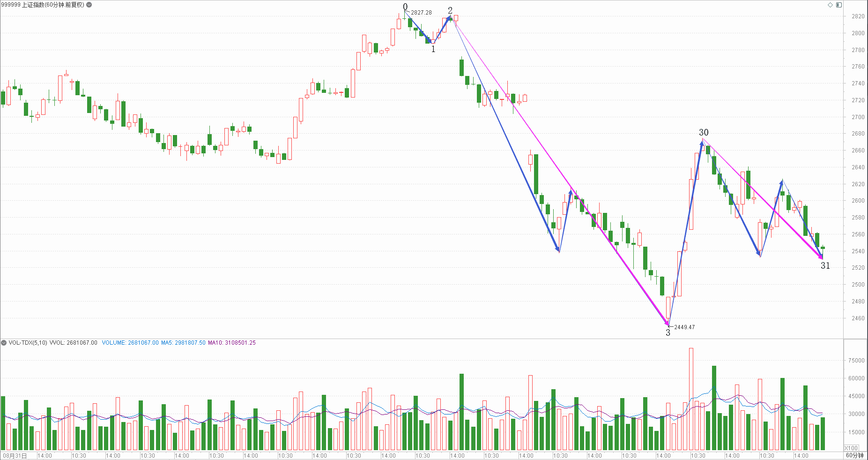Toggle the side panel icon at top right
This screenshot has height=460, width=868.
click(839, 5)
